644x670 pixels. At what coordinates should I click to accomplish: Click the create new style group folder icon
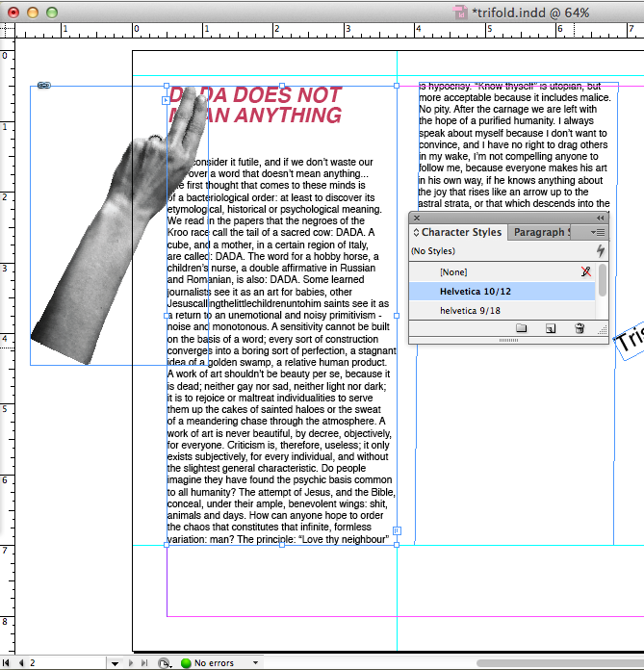[521, 328]
